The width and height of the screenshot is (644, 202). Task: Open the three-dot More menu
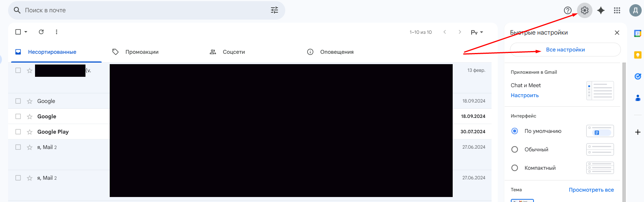click(x=57, y=32)
